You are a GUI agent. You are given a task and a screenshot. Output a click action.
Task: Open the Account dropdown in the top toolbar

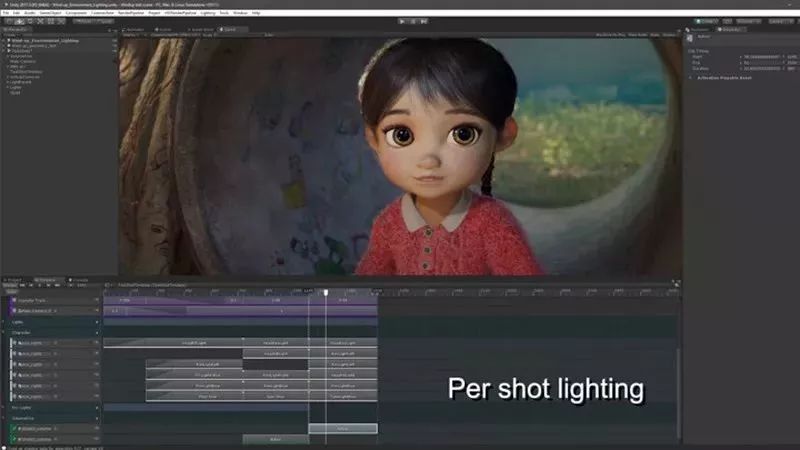(x=748, y=21)
